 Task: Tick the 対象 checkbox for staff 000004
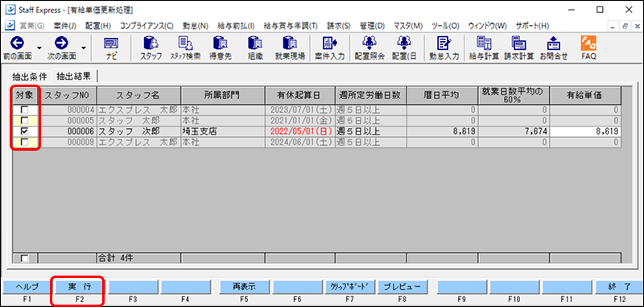point(25,110)
